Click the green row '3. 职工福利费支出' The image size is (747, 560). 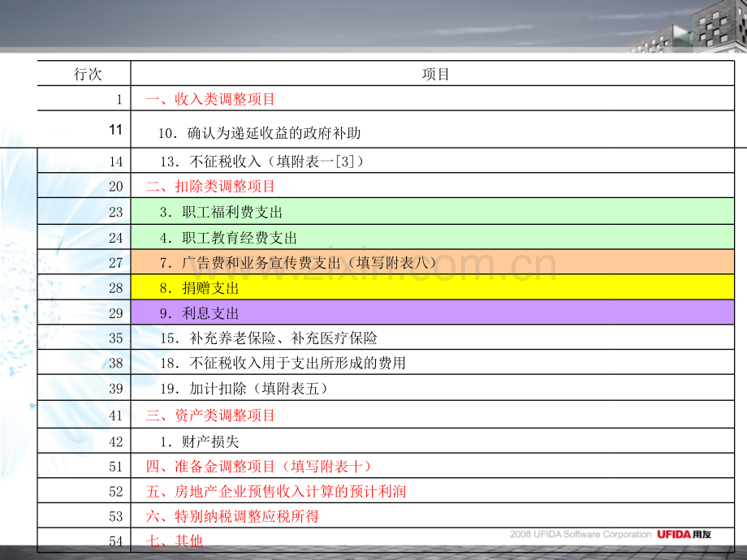tap(433, 212)
